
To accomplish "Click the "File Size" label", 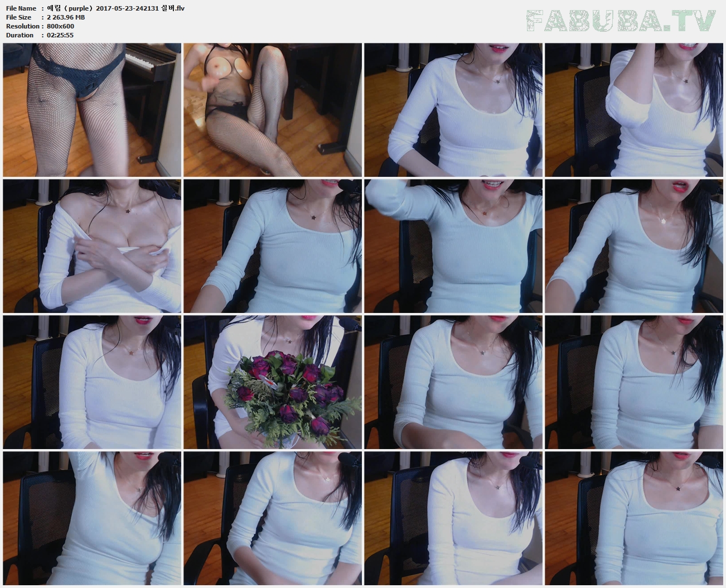I will tap(18, 17).
